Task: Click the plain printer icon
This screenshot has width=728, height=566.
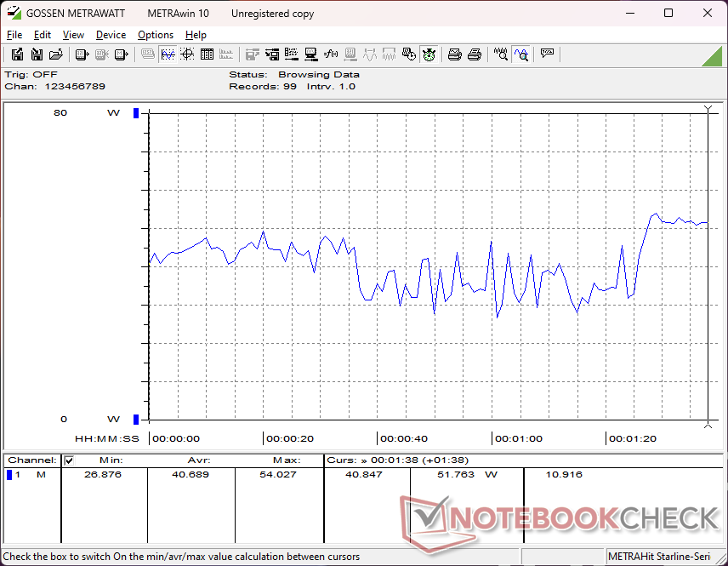Action: pos(474,54)
